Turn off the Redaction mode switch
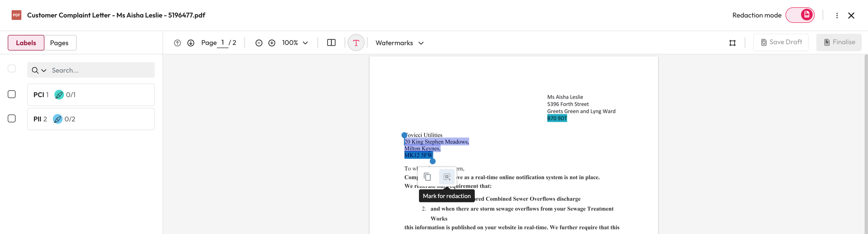868x234 pixels. pyautogui.click(x=800, y=15)
